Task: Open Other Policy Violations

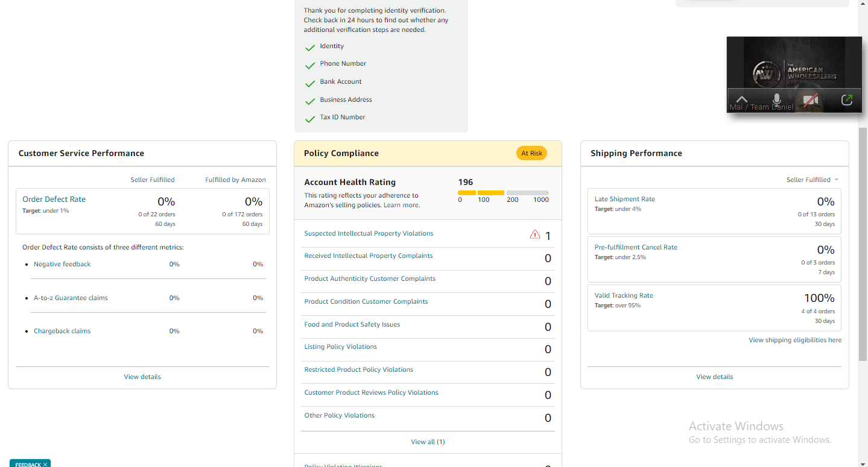Action: (x=339, y=415)
